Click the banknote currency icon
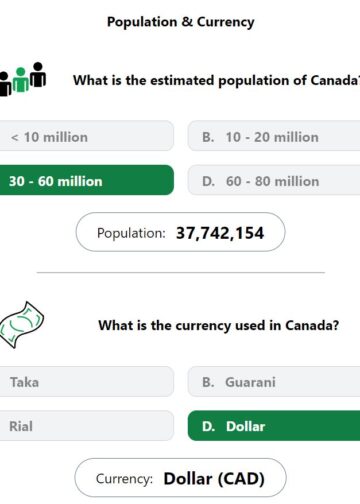360x504 pixels. [x=21, y=325]
